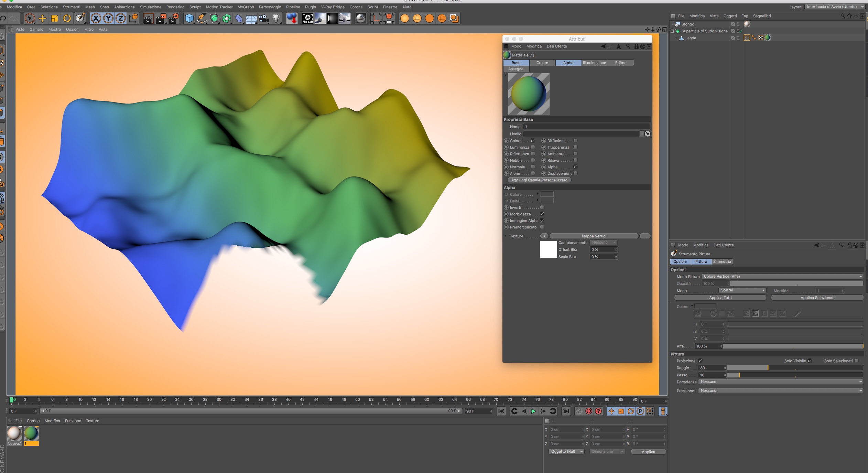Add a light object
The width and height of the screenshot is (868, 473).
tap(276, 18)
